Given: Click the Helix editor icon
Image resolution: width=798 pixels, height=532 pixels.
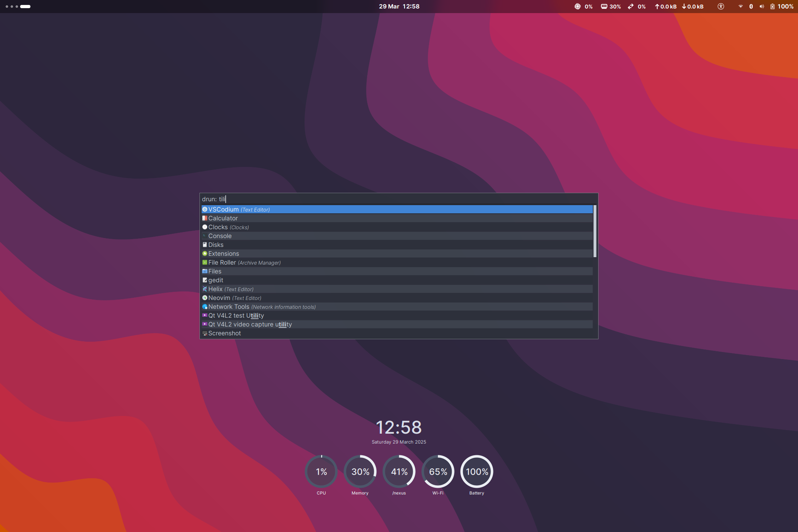Looking at the screenshot, I should click(205, 289).
